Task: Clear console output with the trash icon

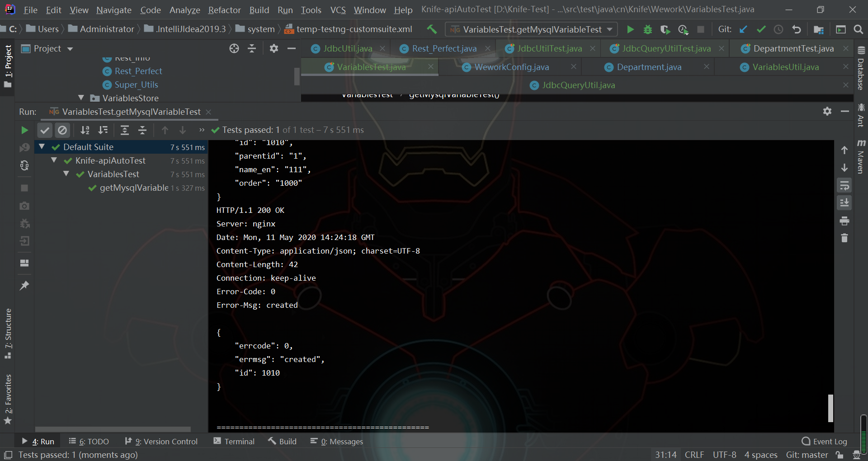Action: 844,238
